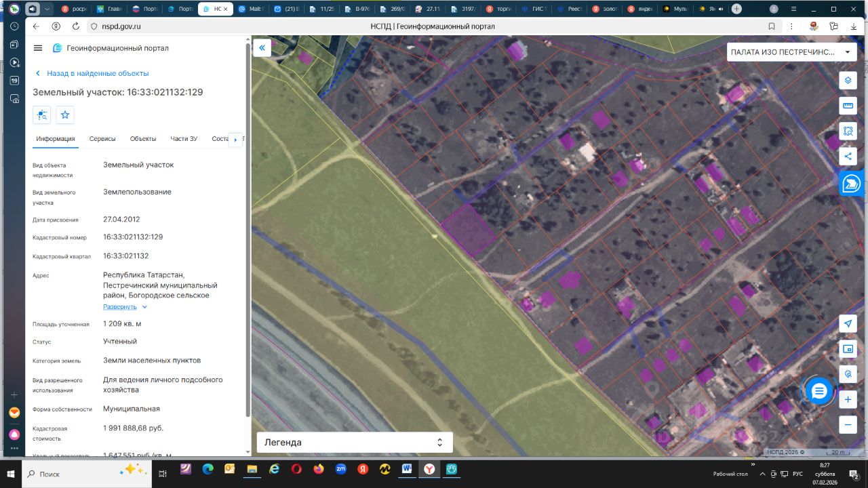Viewport: 868px width, 488px height.
Task: Switch keyboard language via РУС indicator
Action: (798, 474)
